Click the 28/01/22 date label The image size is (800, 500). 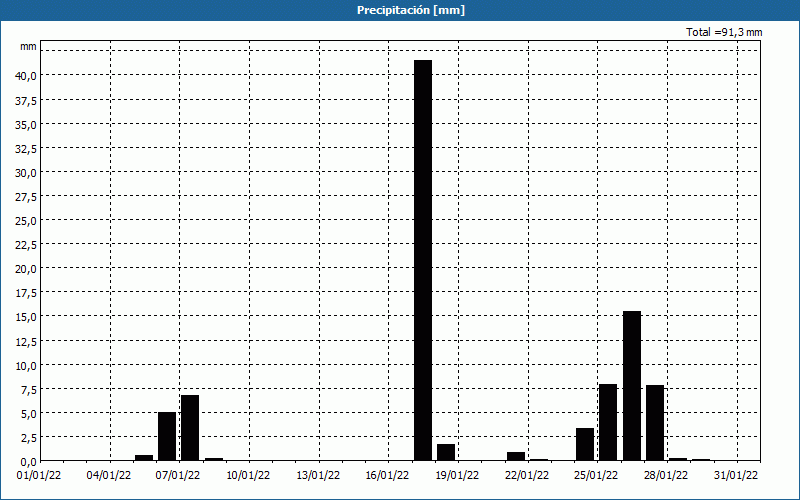point(666,476)
